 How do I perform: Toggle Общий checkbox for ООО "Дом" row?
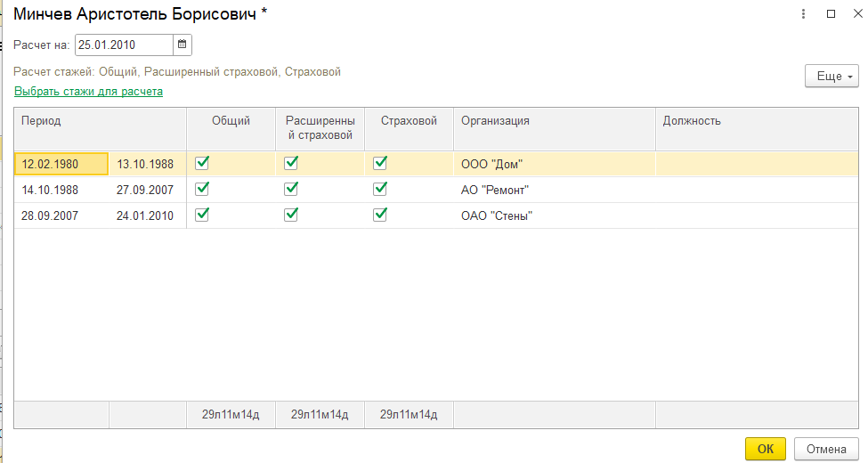coord(202,164)
